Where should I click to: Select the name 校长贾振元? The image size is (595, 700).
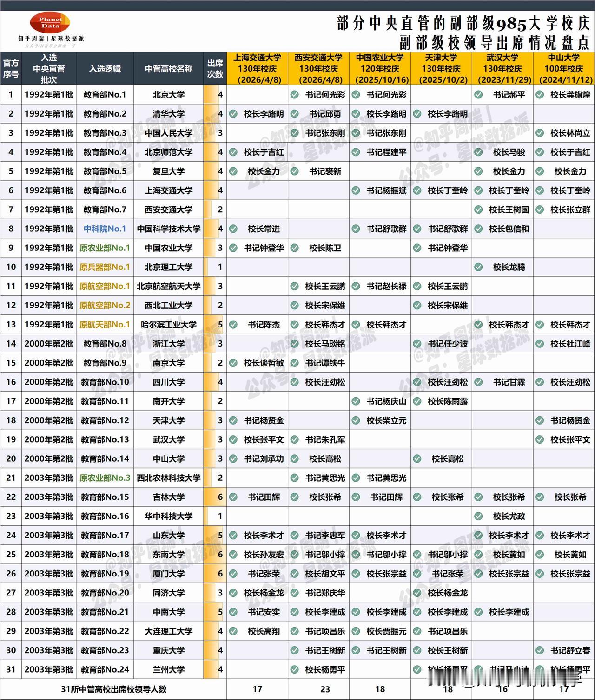[x=386, y=631]
